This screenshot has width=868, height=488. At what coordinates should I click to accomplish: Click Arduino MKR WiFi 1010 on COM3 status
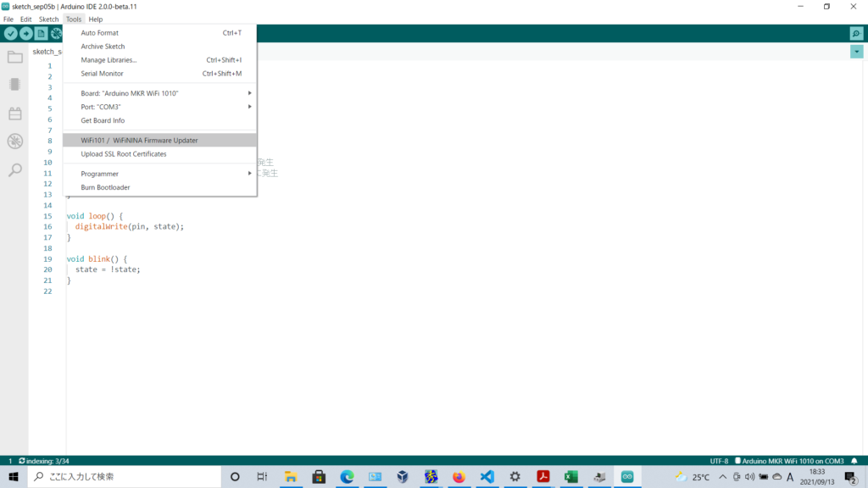pyautogui.click(x=789, y=461)
